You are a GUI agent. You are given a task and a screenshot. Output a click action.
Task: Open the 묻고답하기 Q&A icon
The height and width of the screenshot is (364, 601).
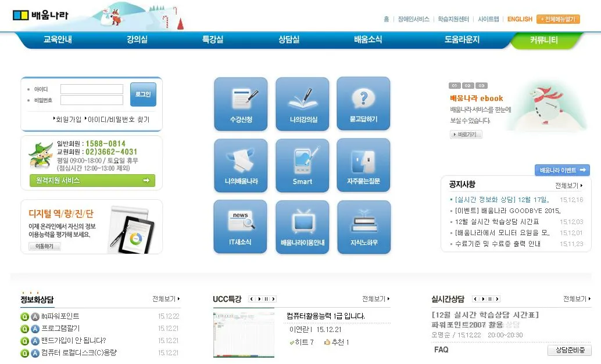point(363,104)
